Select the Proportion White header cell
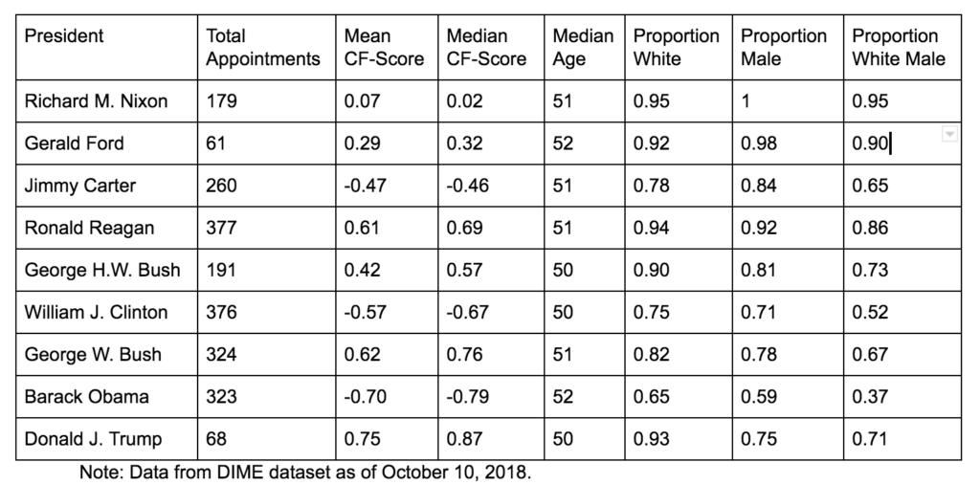The width and height of the screenshot is (980, 485). pos(679,48)
